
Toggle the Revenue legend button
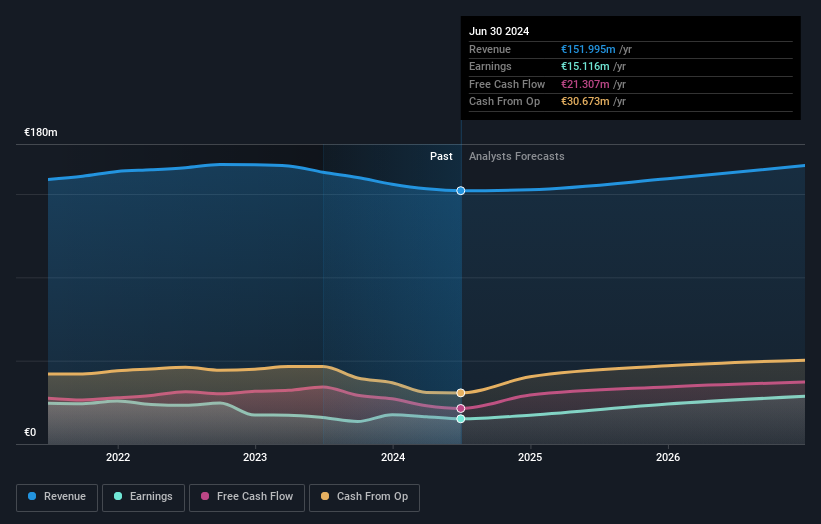[57, 497]
